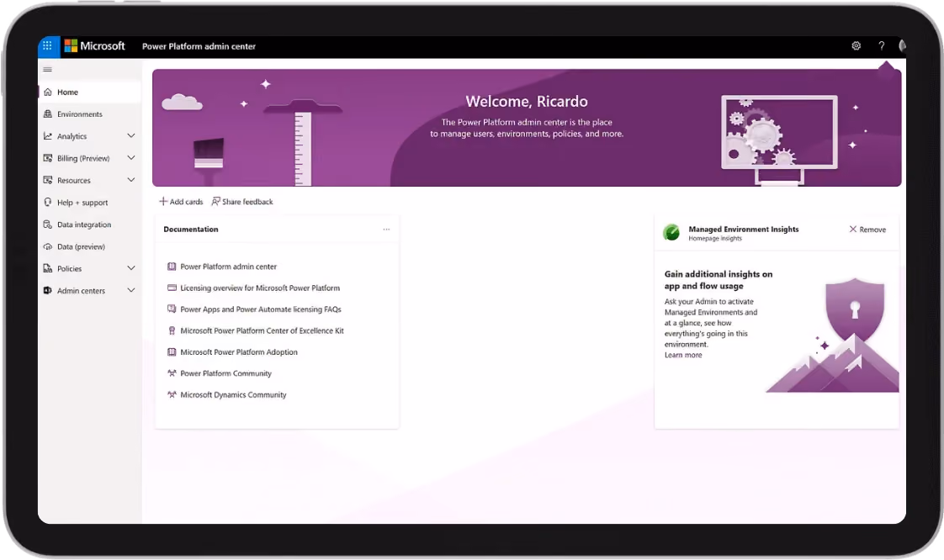The height and width of the screenshot is (560, 944).
Task: Select Environments in the sidebar
Action: tap(90, 114)
